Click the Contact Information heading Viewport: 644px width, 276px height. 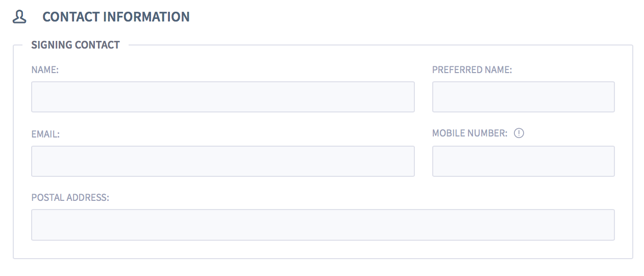coord(116,17)
